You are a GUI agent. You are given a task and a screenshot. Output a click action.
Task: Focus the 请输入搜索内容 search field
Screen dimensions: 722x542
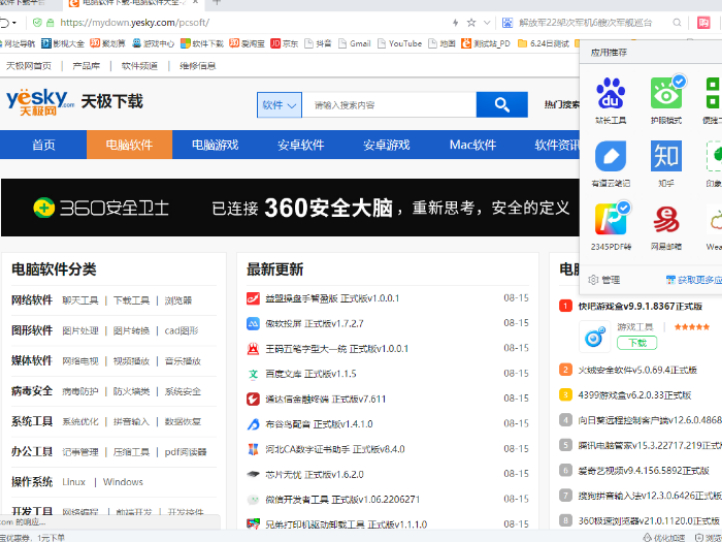(x=389, y=105)
